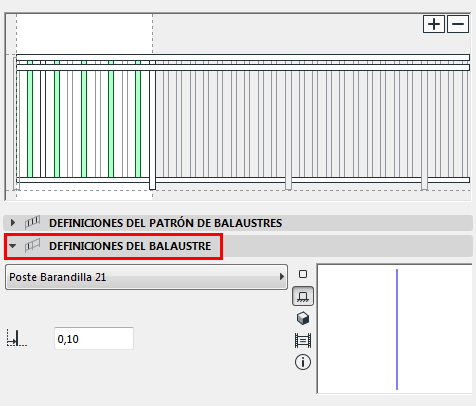Click the baluster icon beside Definiciones del Balaustre
Viewport: 476px width, 406px height.
(x=32, y=246)
